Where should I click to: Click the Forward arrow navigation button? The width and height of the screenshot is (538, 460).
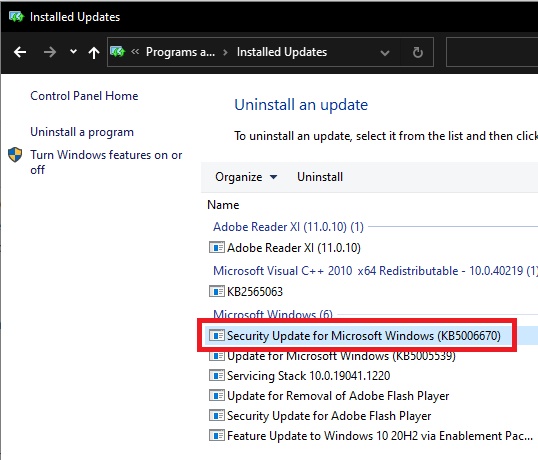pos(50,52)
